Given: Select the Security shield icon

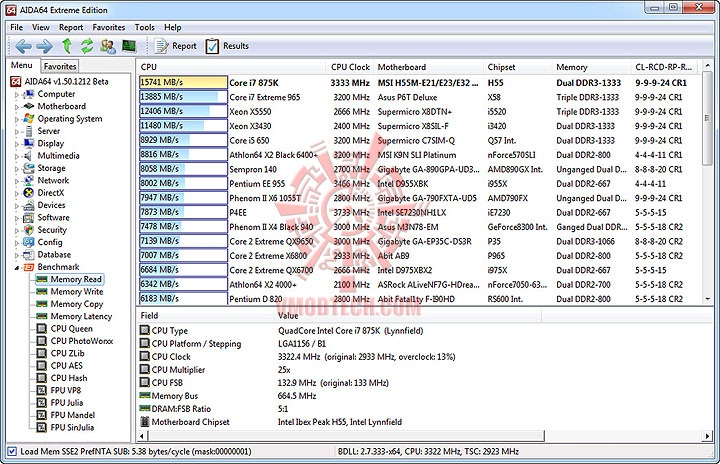Looking at the screenshot, I should pos(29,230).
